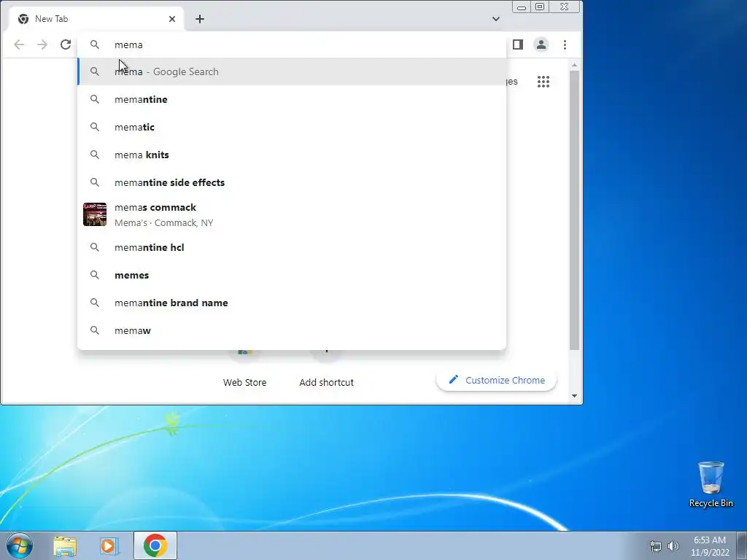Reload the page with the refresh icon
Screen dimensions: 747x560
(x=66, y=44)
